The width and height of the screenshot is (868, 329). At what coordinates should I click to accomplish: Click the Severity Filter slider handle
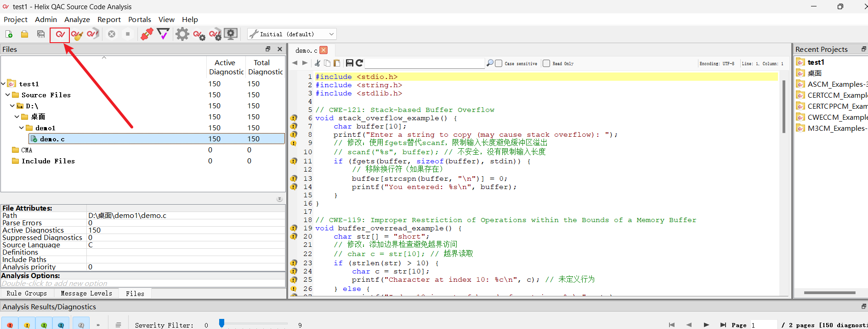click(221, 323)
